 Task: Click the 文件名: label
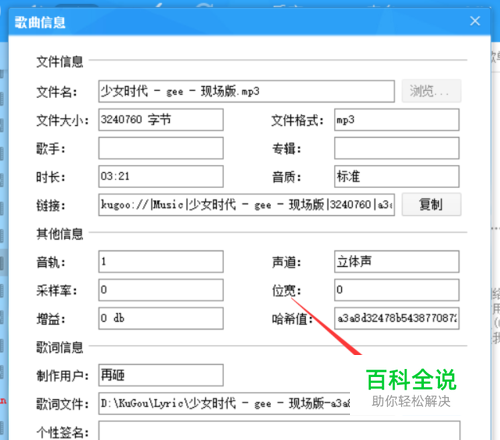pyautogui.click(x=57, y=92)
